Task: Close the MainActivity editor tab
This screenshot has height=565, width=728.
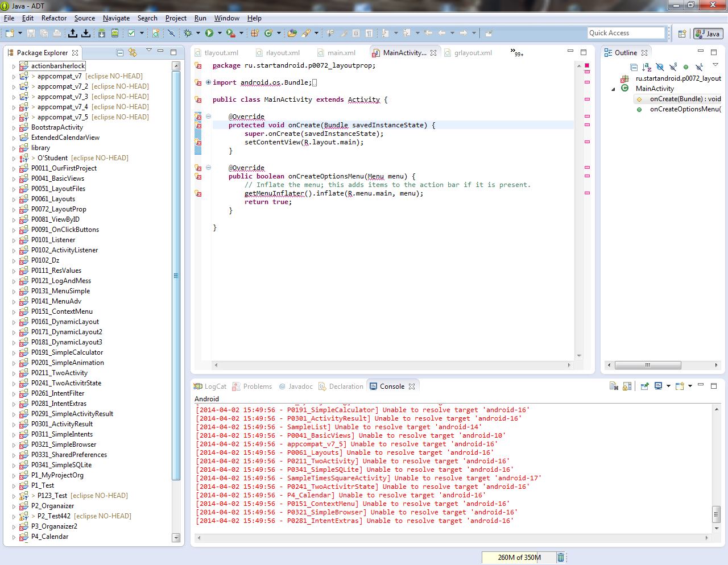Action: [x=433, y=53]
